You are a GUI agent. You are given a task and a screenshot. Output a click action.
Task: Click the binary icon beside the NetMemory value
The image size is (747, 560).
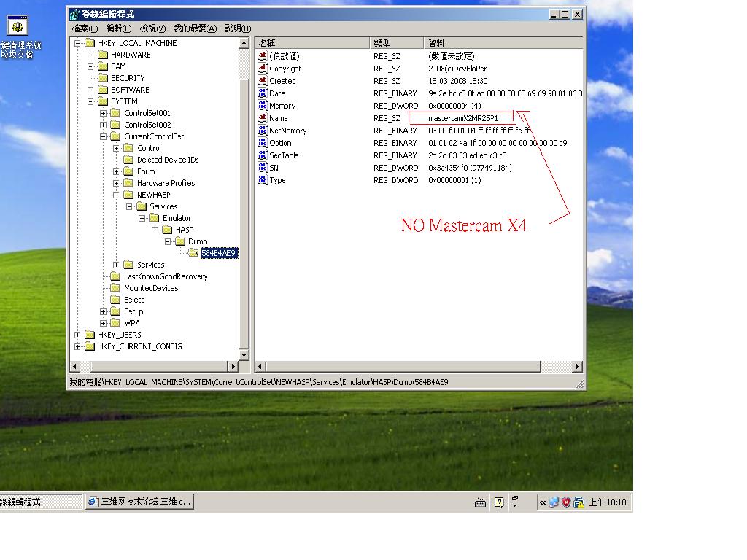click(x=261, y=130)
